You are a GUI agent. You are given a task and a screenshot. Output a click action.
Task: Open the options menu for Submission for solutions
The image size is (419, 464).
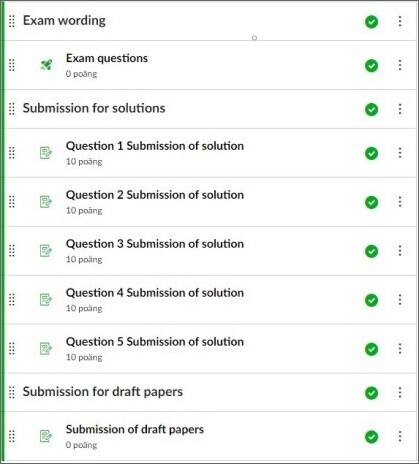[400, 109]
